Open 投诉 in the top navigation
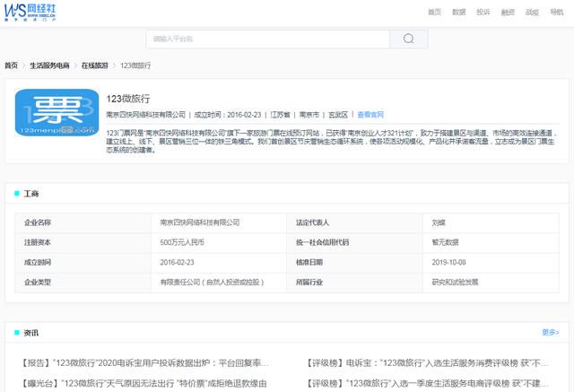The image size is (574, 392). [x=483, y=12]
